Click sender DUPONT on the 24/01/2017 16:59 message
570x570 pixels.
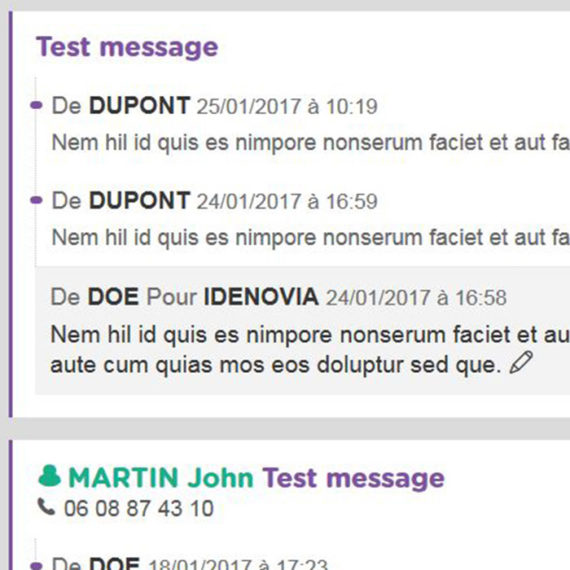(x=140, y=200)
